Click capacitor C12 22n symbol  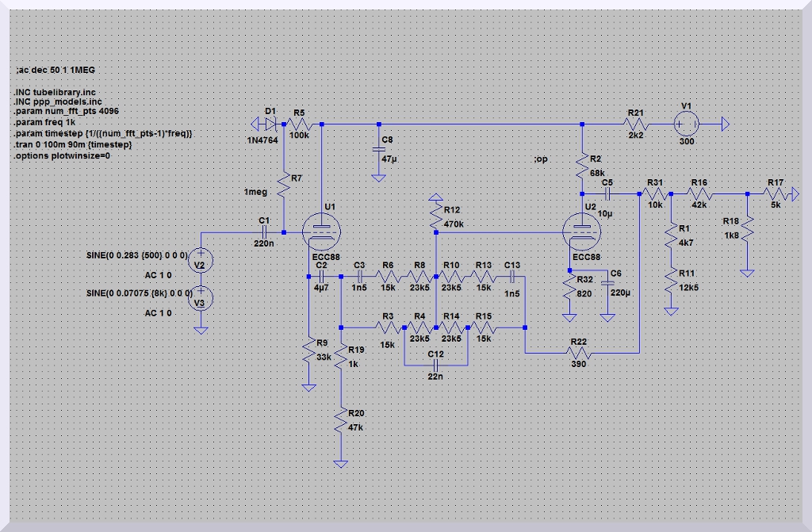click(x=435, y=365)
